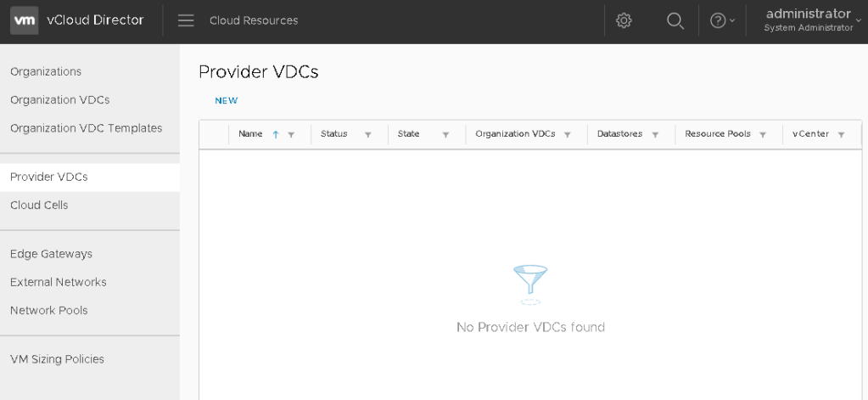The height and width of the screenshot is (400, 868).
Task: Open Organization VDC Templates section
Action: [x=86, y=128]
